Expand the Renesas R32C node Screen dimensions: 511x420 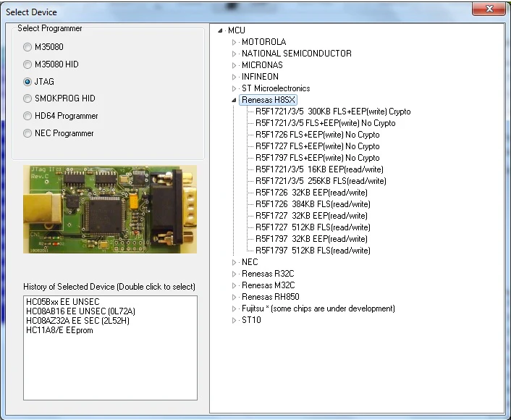click(x=234, y=274)
